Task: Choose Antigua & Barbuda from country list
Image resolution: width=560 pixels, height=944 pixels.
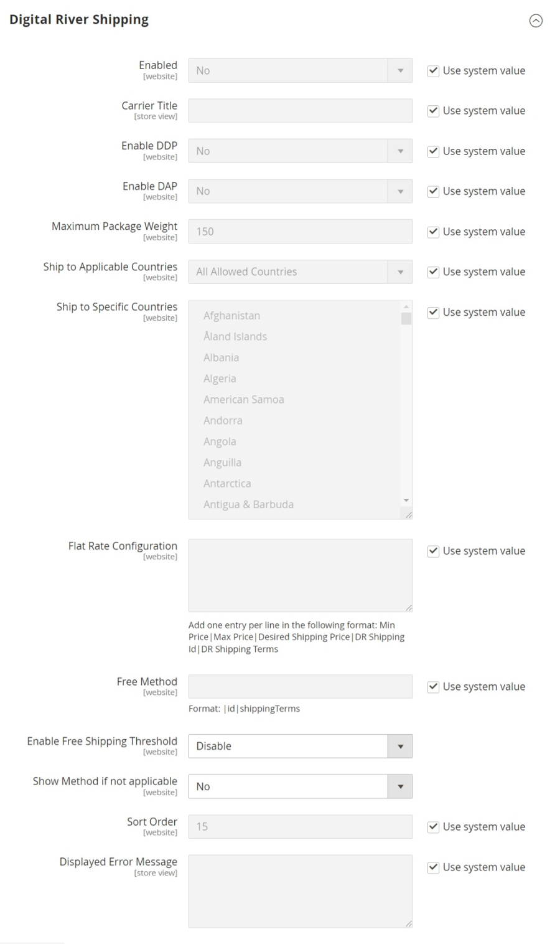Action: [248, 504]
